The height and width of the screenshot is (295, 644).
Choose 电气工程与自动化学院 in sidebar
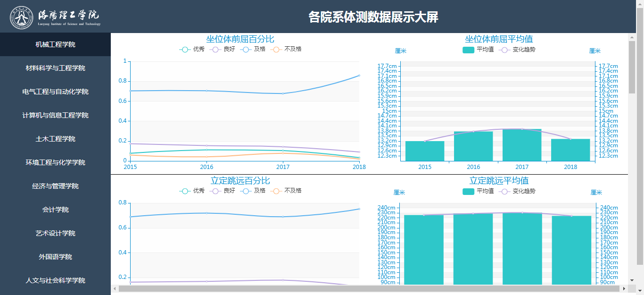point(55,92)
